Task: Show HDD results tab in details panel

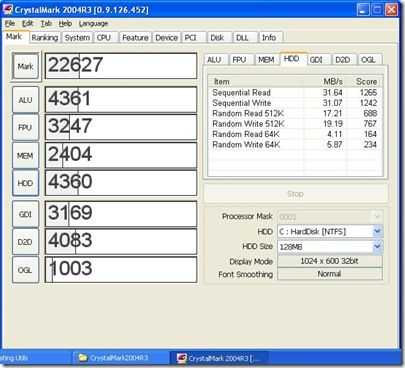Action: click(292, 59)
